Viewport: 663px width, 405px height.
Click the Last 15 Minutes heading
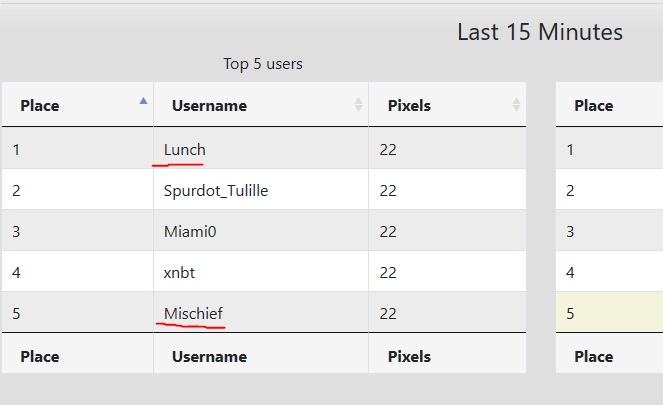pos(540,32)
